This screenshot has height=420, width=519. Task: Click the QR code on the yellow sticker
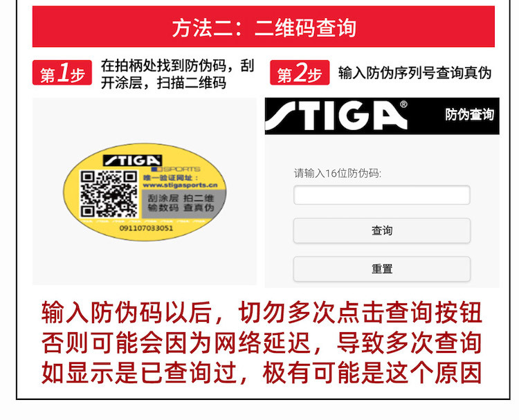[x=109, y=194]
